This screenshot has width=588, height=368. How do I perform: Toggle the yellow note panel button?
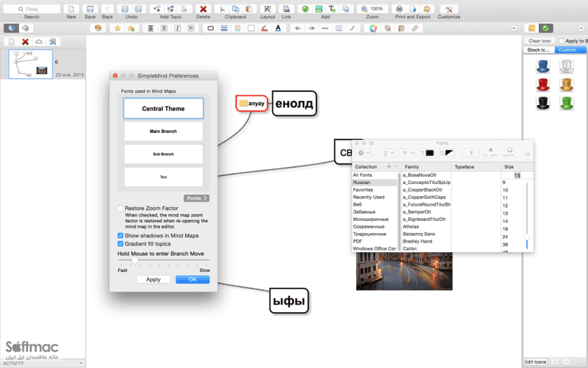pyautogui.click(x=532, y=28)
